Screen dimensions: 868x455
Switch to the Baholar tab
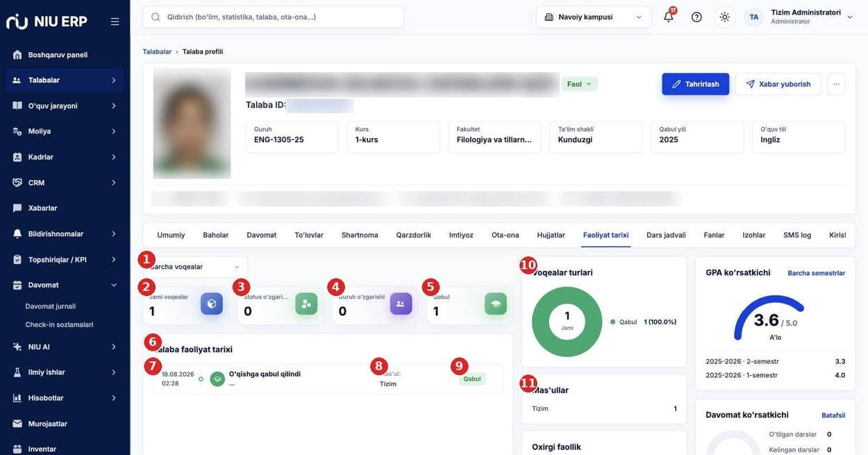point(216,235)
